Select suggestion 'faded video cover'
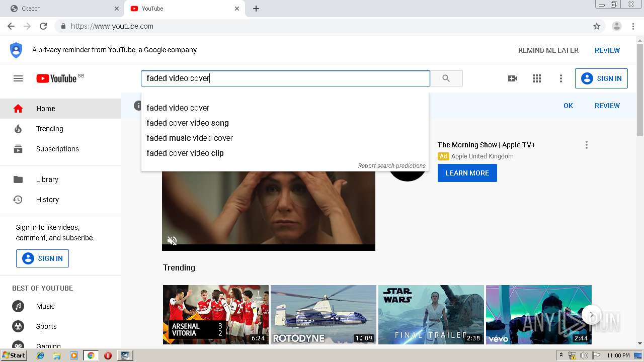The image size is (644, 362). (285, 108)
